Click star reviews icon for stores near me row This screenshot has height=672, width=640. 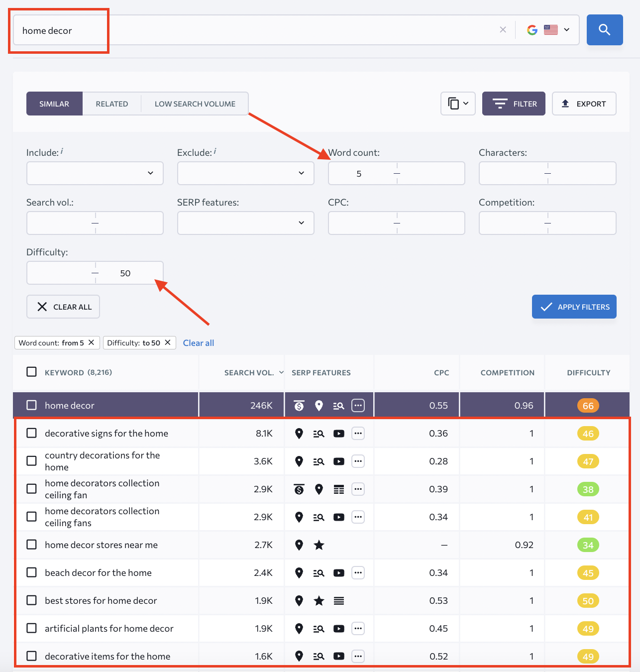[319, 545]
